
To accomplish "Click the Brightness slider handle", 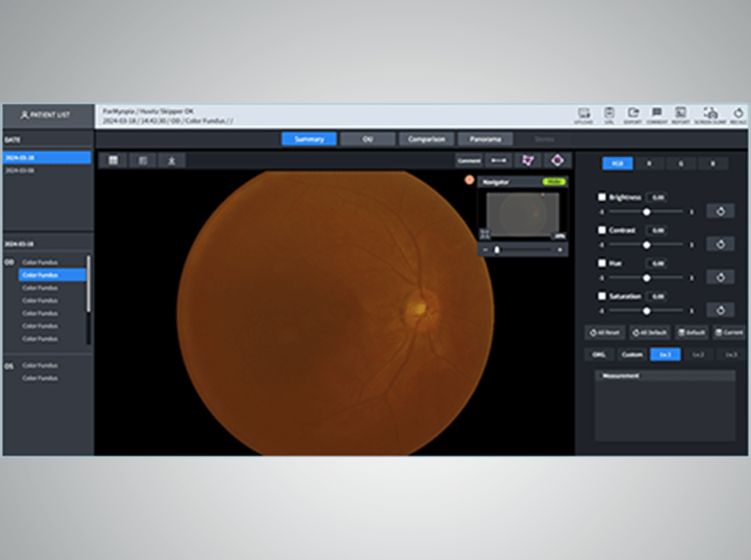I will click(647, 211).
